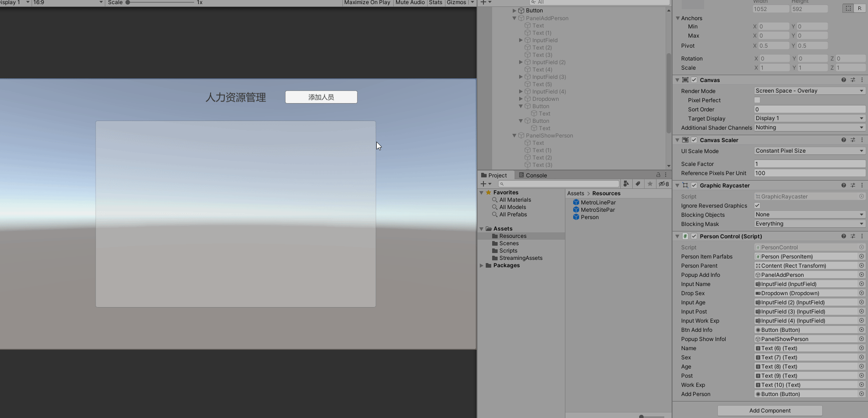
Task: Click the Person prefab icon
Action: pos(576,217)
